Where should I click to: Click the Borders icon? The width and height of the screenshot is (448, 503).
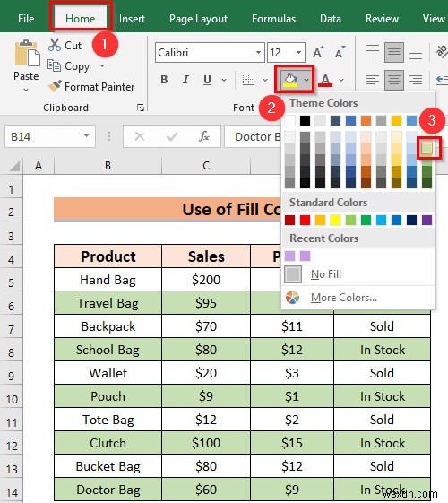[x=248, y=79]
